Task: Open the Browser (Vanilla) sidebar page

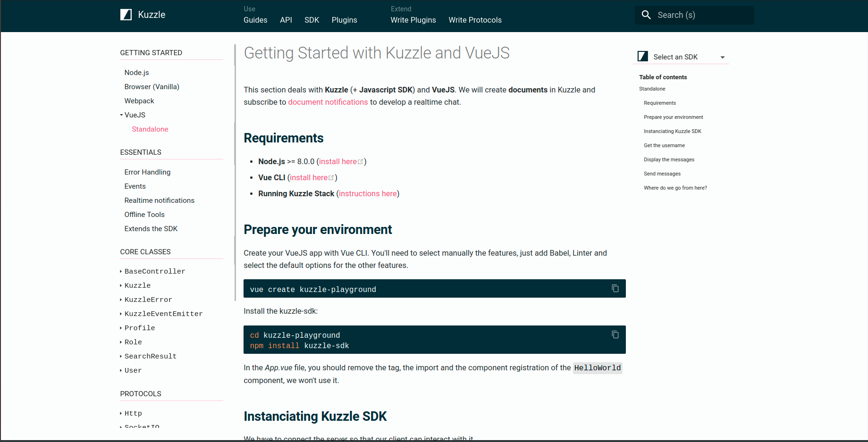Action: [152, 87]
